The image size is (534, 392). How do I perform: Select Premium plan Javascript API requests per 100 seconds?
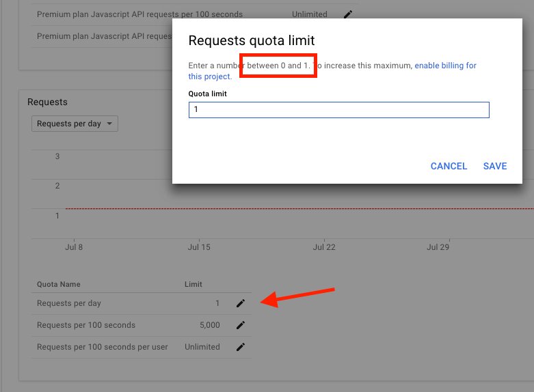coord(139,14)
